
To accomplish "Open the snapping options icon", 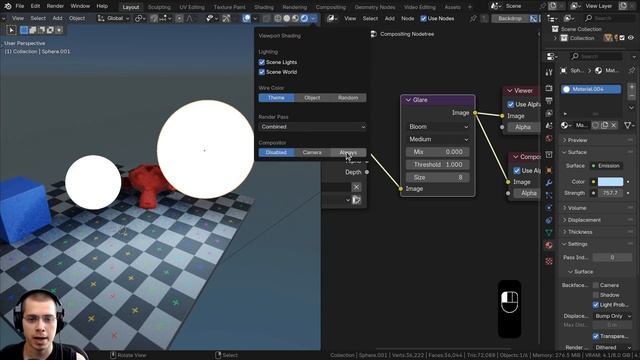I will click(166, 18).
